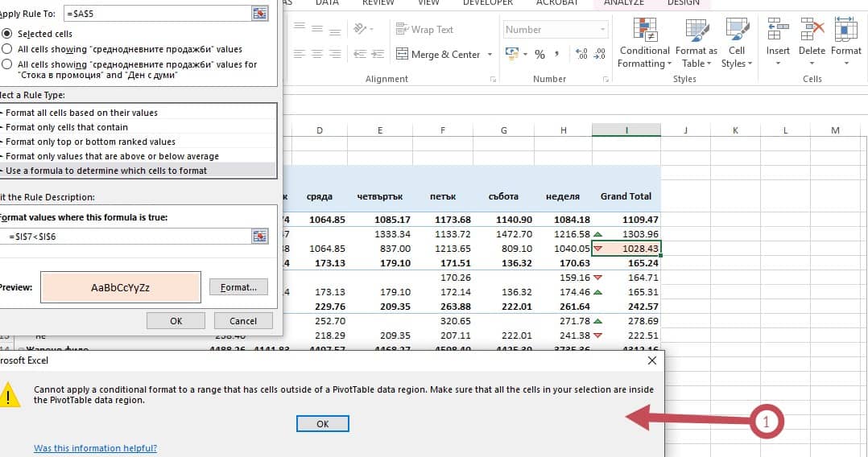The height and width of the screenshot is (457, 868).
Task: Open the Number format dropdown
Action: tap(603, 29)
